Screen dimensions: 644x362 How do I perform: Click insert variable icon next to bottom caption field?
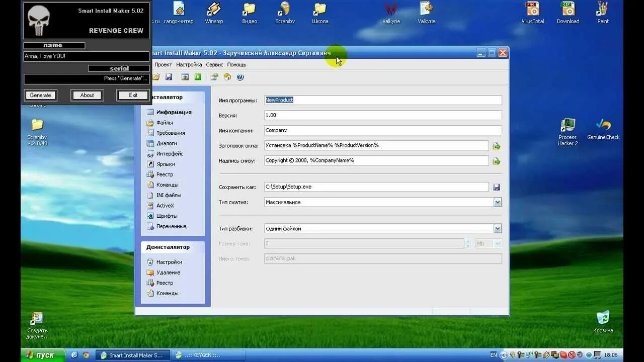(x=497, y=161)
